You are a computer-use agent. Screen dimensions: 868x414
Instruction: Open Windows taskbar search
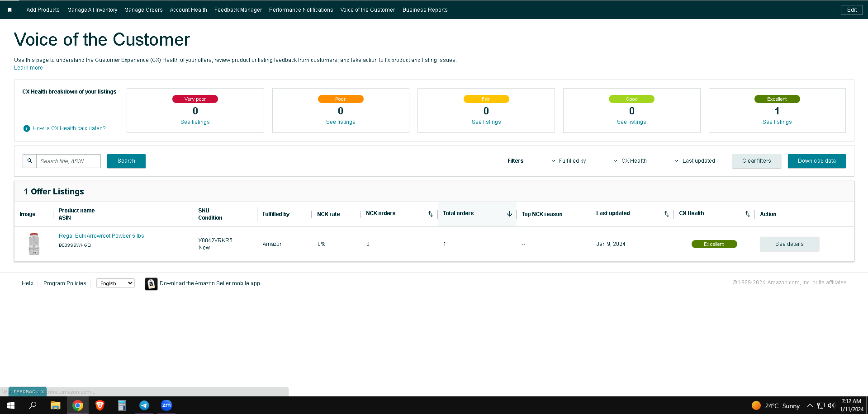coord(33,405)
